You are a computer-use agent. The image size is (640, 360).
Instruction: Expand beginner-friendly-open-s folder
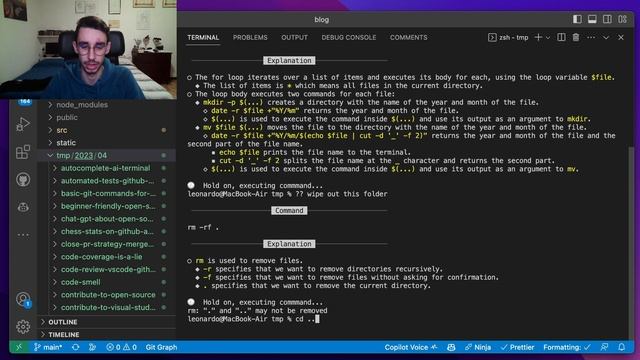pos(107,206)
